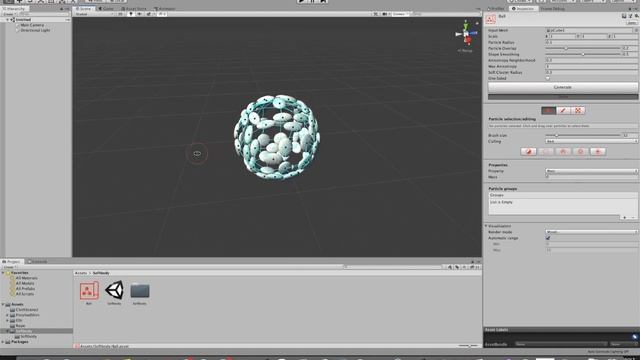Select the third particle editing mode icon
640x360 pixels.
[578, 111]
